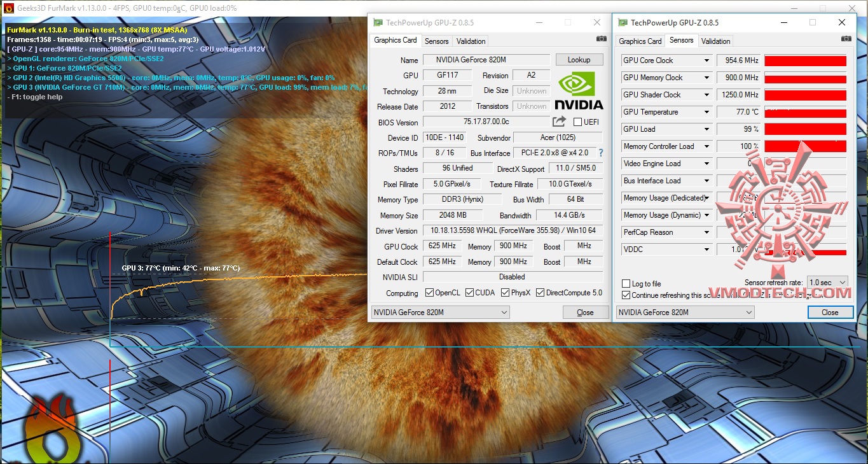Open the Memory Controller Load dropdown
The width and height of the screenshot is (868, 464).
pos(706,146)
